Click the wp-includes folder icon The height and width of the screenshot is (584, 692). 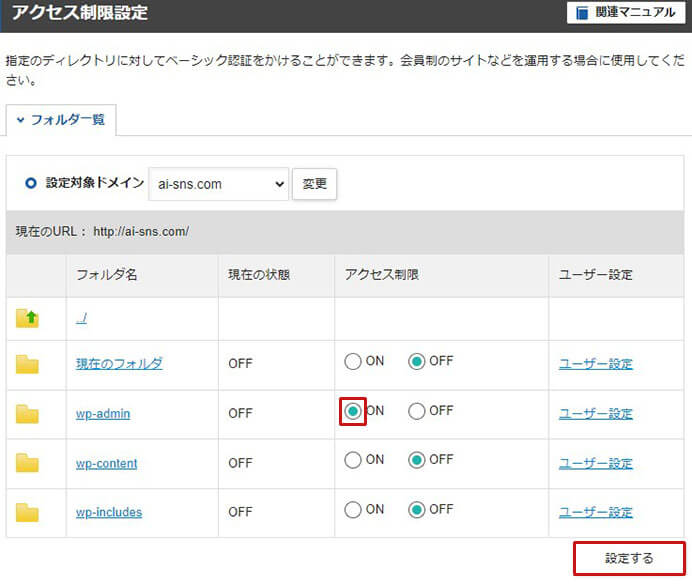[27, 512]
